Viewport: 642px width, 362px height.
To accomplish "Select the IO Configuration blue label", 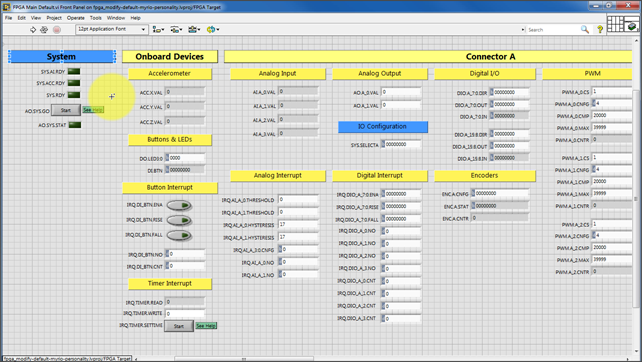I will tap(383, 127).
